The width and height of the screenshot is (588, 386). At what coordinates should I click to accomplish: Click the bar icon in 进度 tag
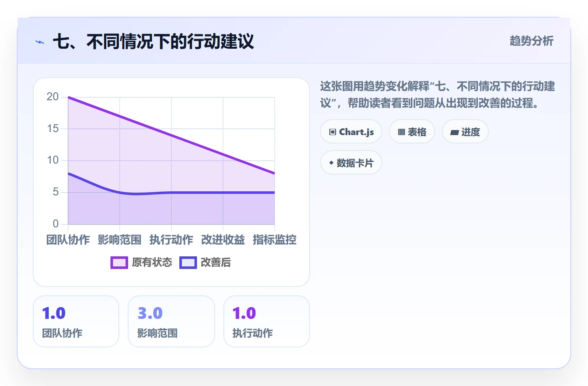click(454, 133)
